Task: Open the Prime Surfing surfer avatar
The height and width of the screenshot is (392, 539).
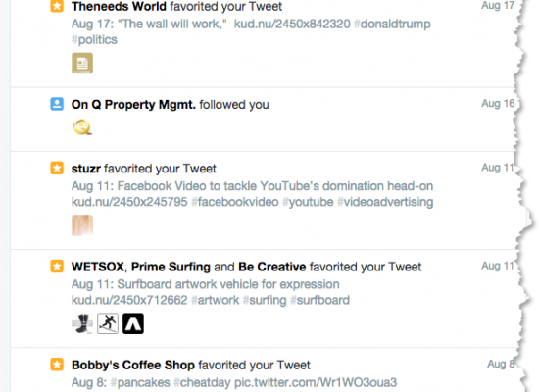Action: click(x=108, y=323)
